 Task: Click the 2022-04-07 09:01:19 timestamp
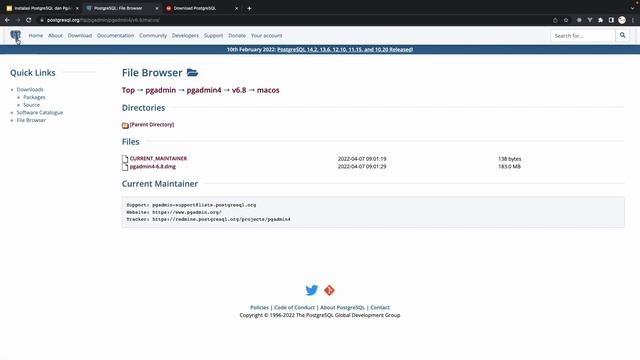[x=362, y=159]
